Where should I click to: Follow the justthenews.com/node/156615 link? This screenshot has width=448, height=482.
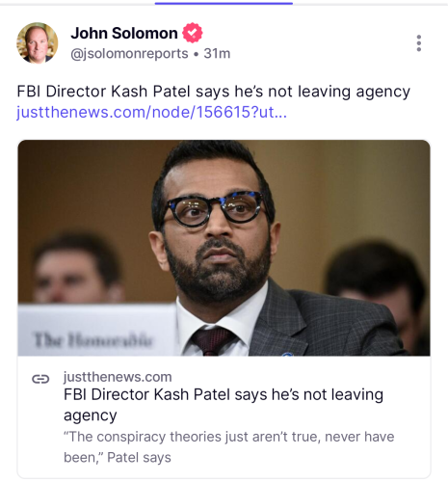tap(151, 112)
